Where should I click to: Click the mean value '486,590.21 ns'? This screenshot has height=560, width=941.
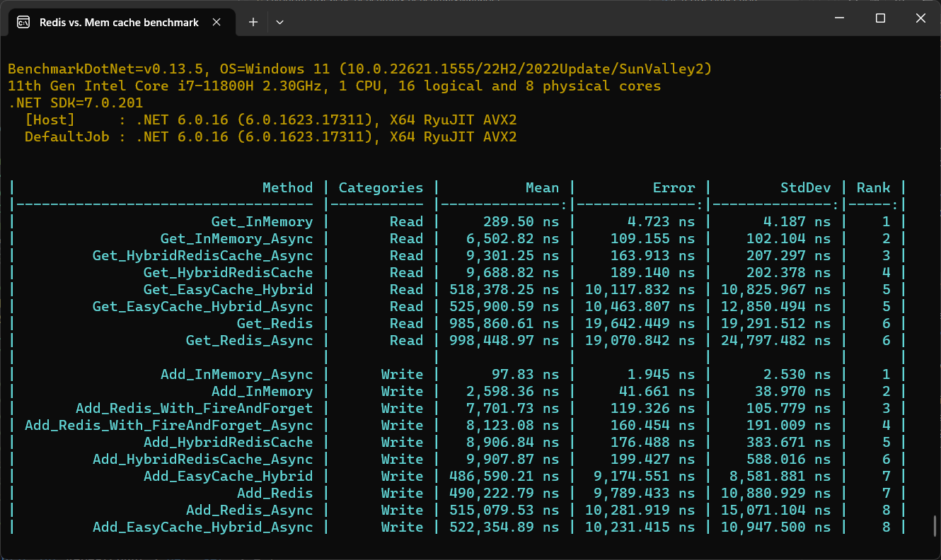tap(504, 476)
